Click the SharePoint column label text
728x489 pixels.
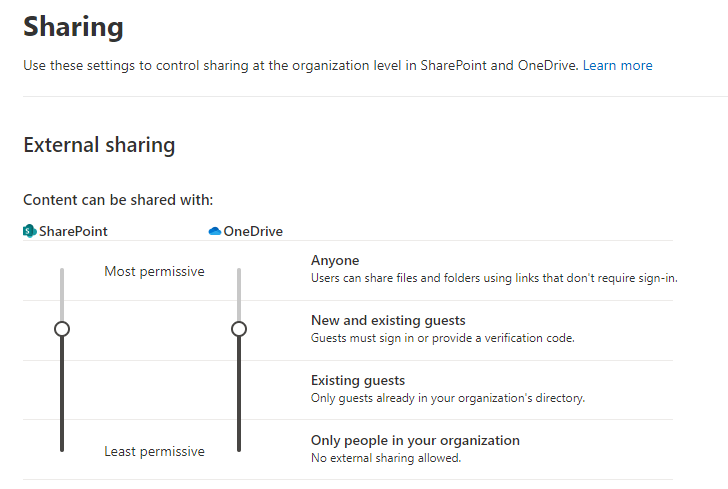pos(73,231)
